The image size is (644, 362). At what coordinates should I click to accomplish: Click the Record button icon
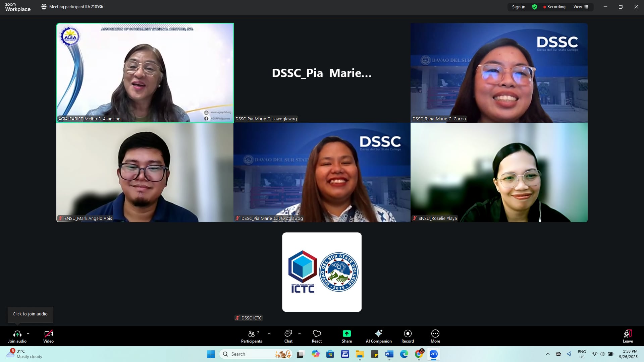(408, 334)
